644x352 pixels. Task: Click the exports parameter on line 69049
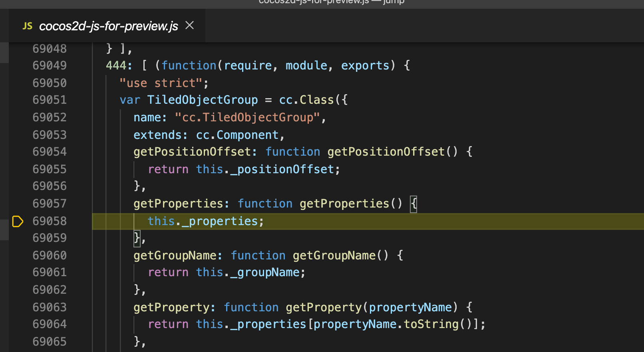(x=365, y=65)
